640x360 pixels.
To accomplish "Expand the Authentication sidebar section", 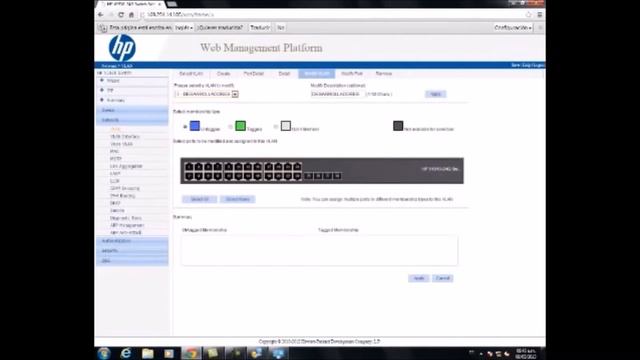I will [132, 241].
